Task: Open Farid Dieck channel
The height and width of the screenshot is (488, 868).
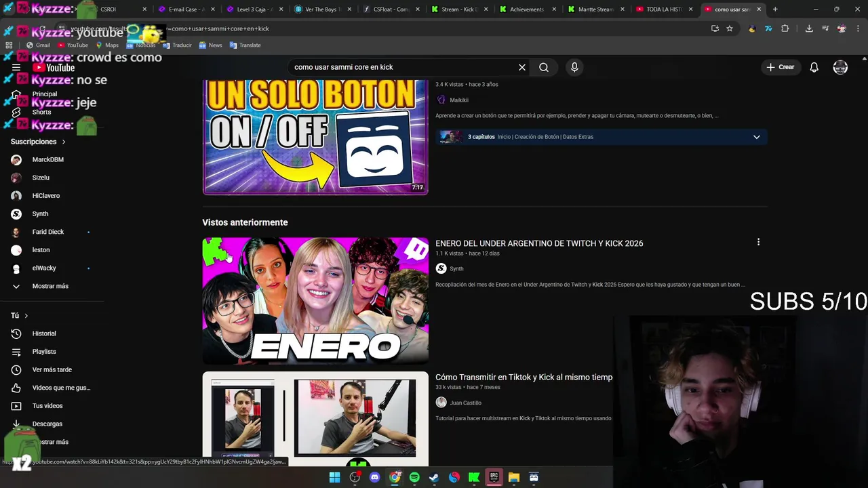Action: tap(47, 232)
